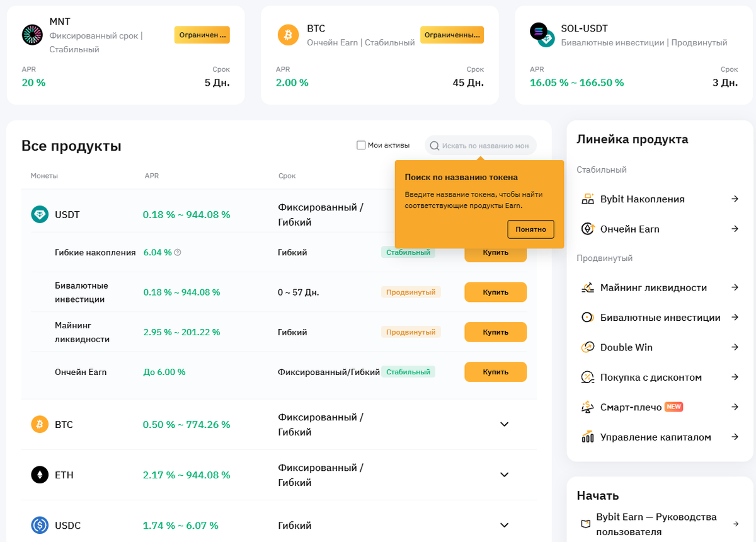Open the MNT fixed term promo card
The image size is (756, 542).
pos(125,55)
